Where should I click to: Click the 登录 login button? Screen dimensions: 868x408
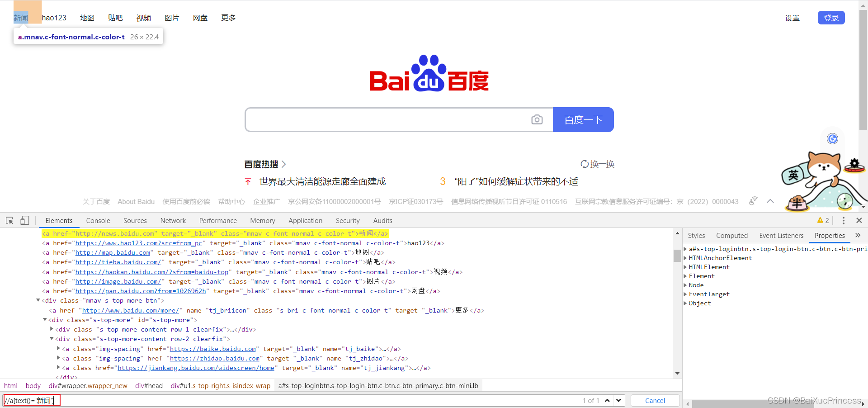831,18
